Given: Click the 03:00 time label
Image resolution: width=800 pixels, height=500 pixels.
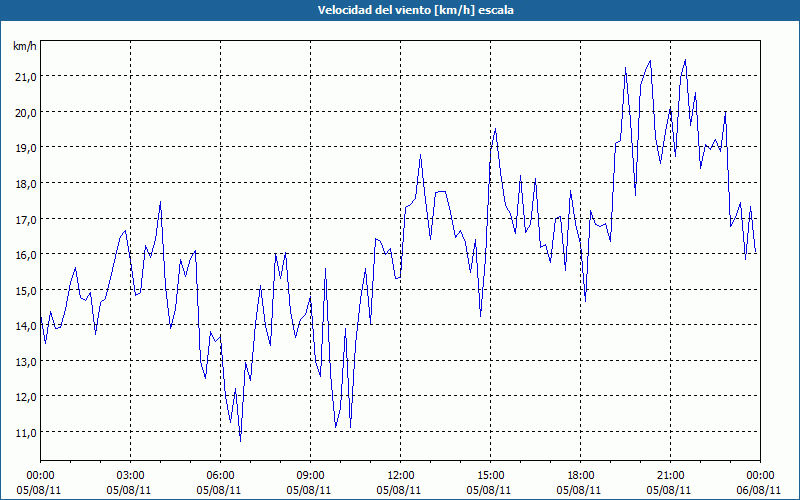Looking at the screenshot, I should [130, 476].
